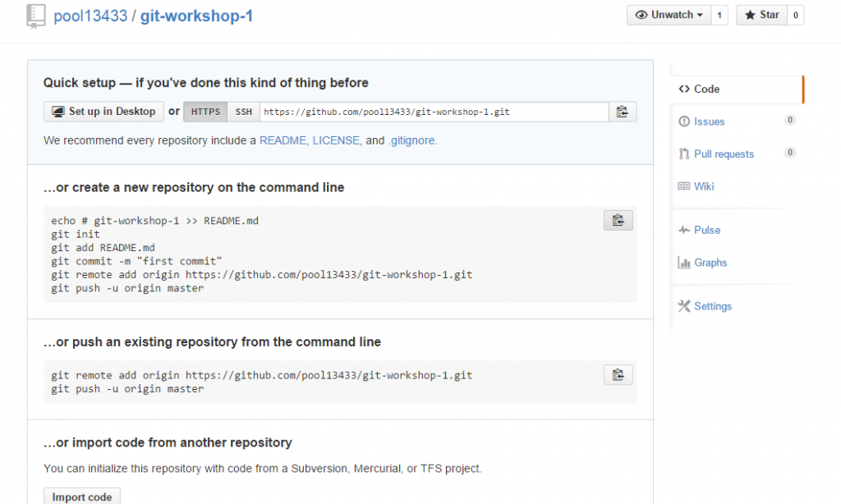Viewport: 841px width, 504px height.
Task: Star the git-workshop-1 repository
Action: [x=761, y=14]
